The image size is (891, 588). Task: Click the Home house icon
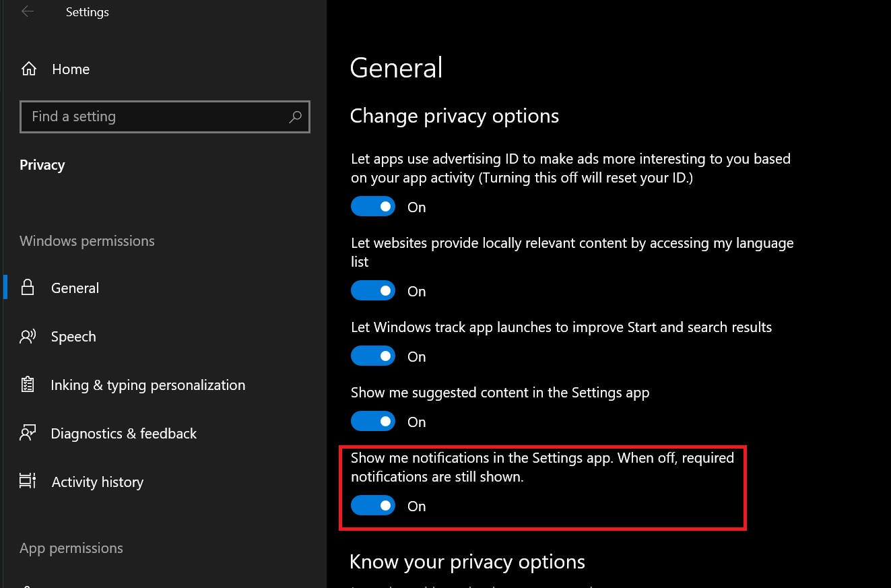28,68
